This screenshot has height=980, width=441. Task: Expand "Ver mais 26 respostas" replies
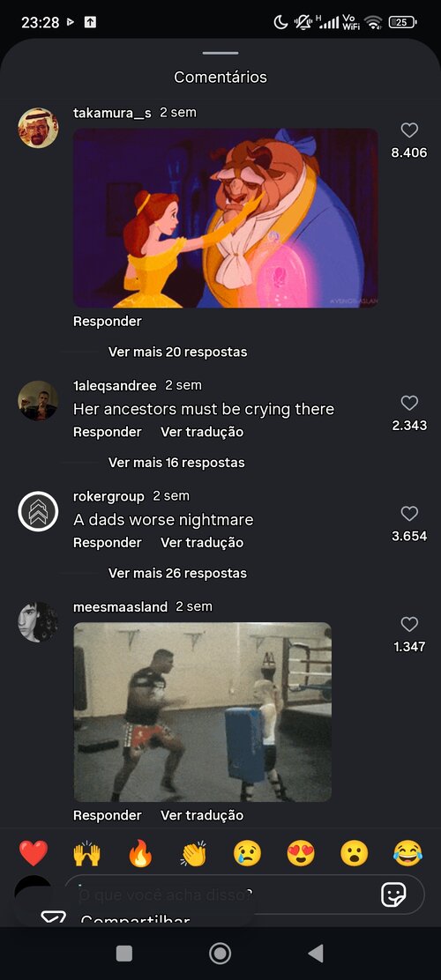tap(177, 573)
